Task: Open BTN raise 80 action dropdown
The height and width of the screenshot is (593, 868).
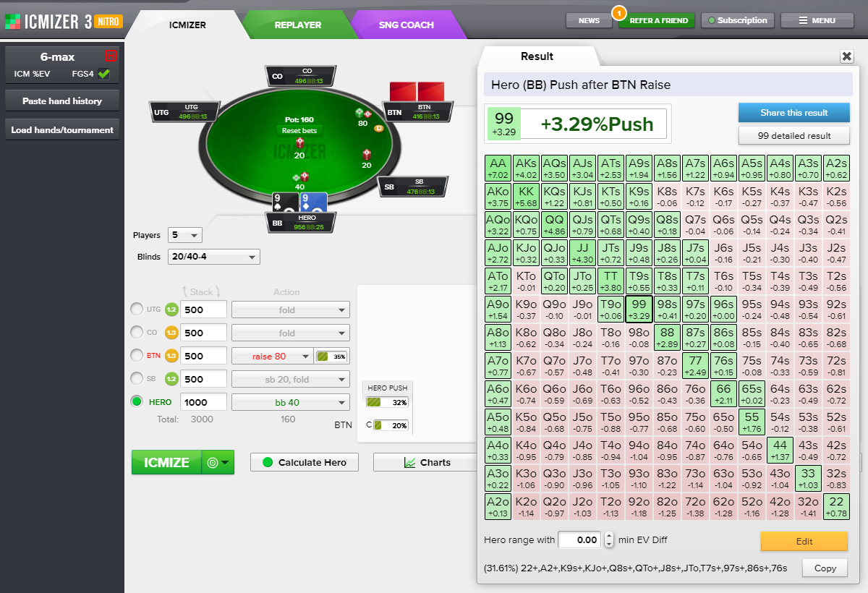Action: [271, 356]
